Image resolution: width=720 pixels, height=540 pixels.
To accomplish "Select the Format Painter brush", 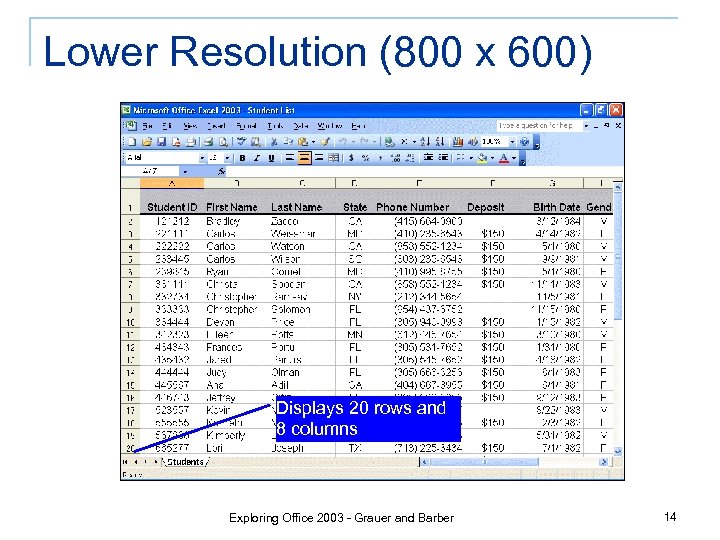I will pyautogui.click(x=325, y=142).
